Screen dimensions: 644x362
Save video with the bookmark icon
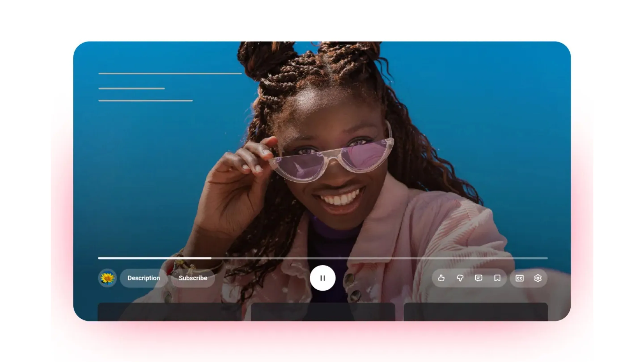coord(497,278)
